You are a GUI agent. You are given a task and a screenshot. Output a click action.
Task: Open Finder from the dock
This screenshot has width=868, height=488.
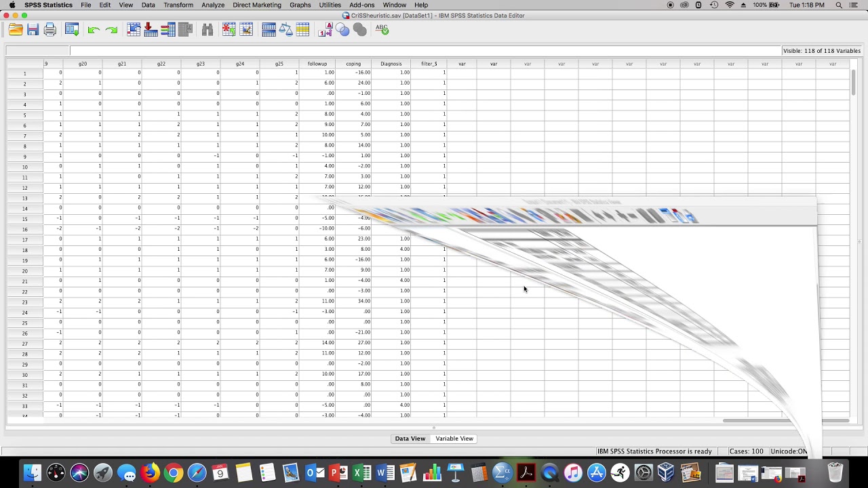click(x=33, y=472)
